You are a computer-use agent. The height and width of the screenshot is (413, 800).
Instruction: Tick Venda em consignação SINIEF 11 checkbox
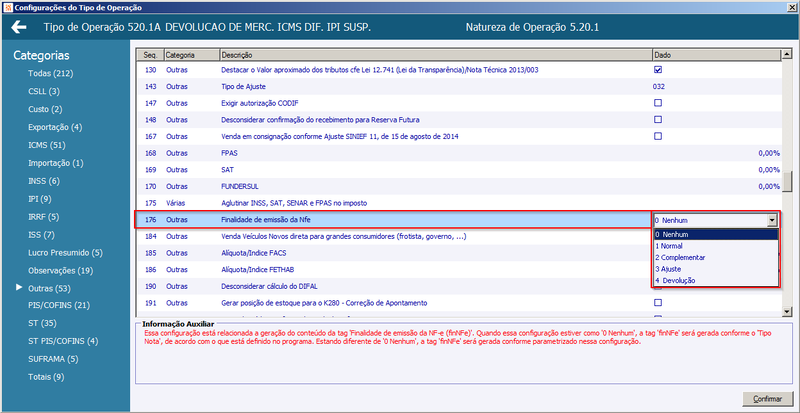[658, 136]
